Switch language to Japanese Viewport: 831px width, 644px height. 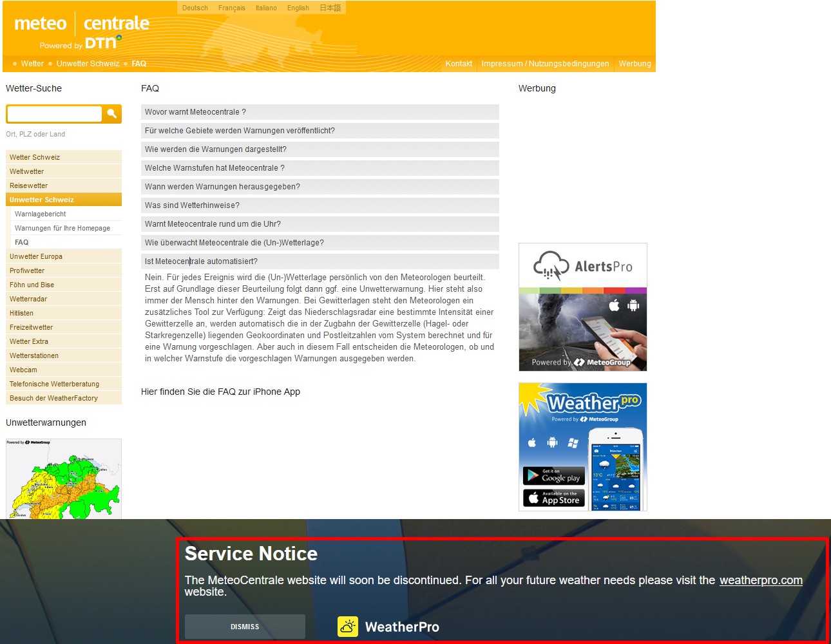(330, 8)
